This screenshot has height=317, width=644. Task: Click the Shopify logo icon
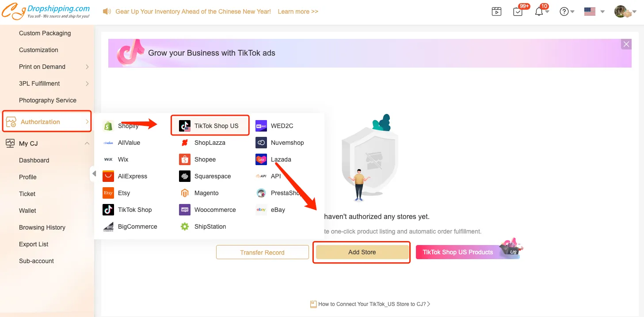click(x=108, y=126)
